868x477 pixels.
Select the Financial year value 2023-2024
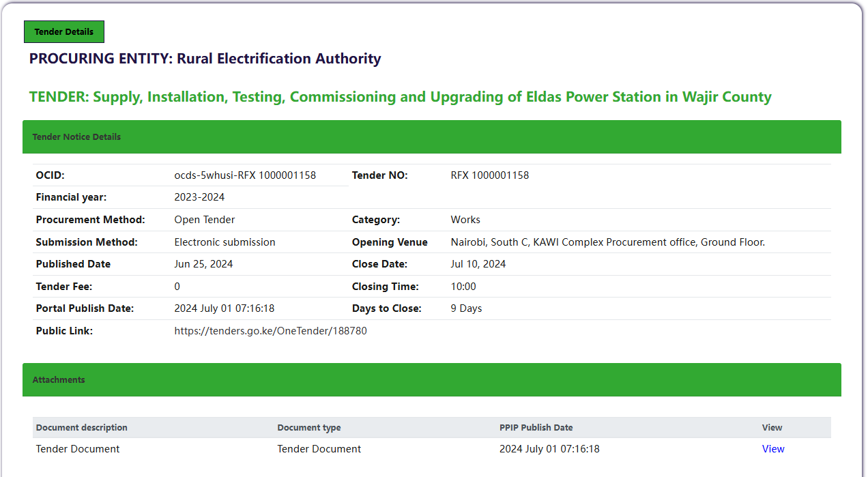point(200,197)
